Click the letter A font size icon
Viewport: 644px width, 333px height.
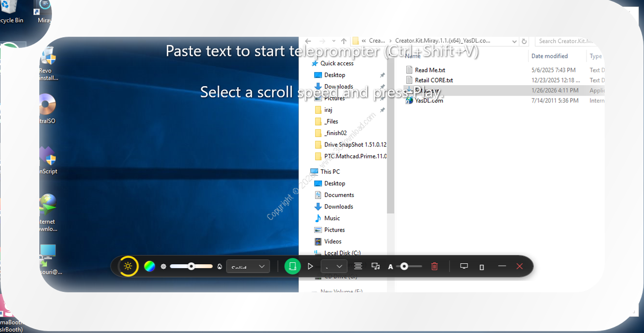[x=390, y=267]
